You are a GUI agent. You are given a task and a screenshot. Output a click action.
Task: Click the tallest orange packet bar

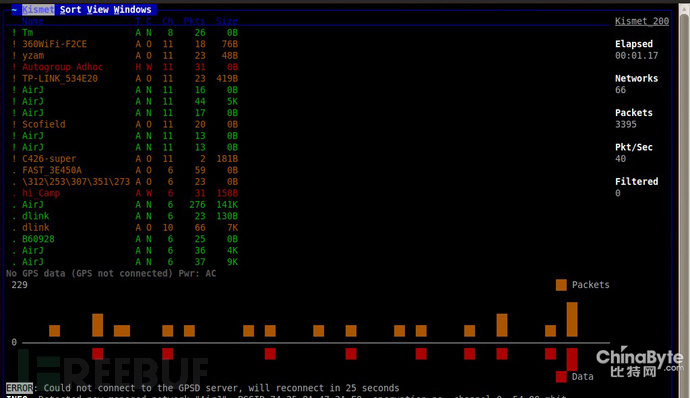572,319
